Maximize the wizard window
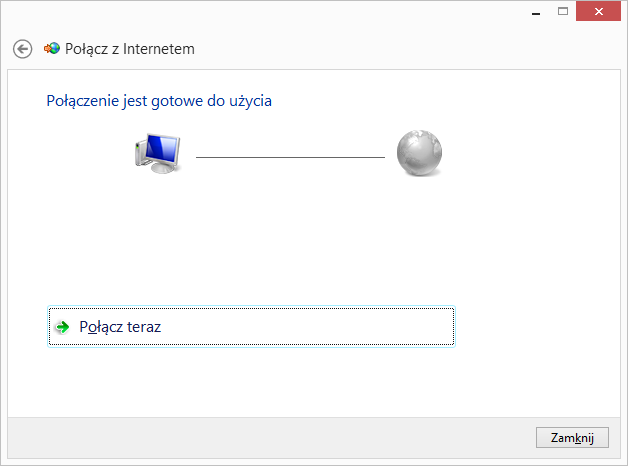The height and width of the screenshot is (466, 628). tap(562, 11)
